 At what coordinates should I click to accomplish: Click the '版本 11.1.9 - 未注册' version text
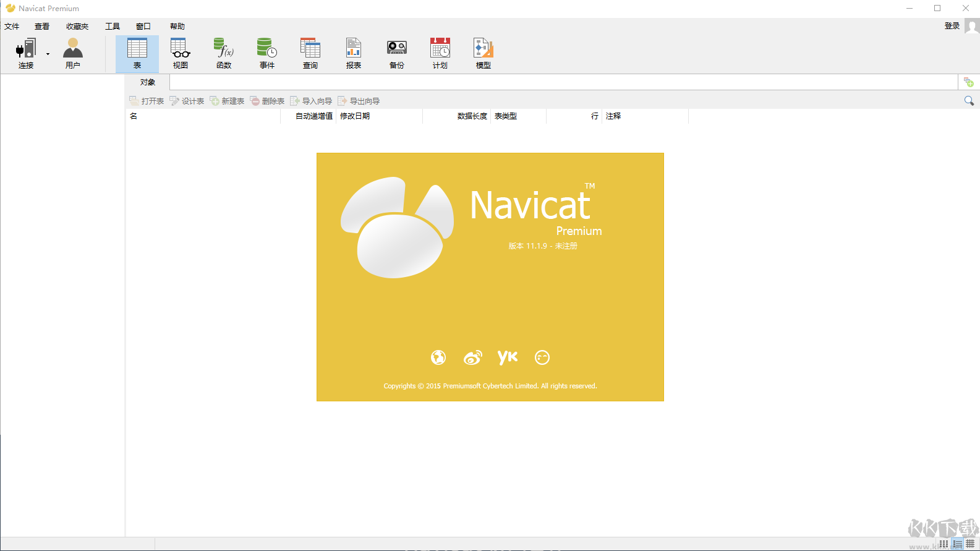point(543,246)
